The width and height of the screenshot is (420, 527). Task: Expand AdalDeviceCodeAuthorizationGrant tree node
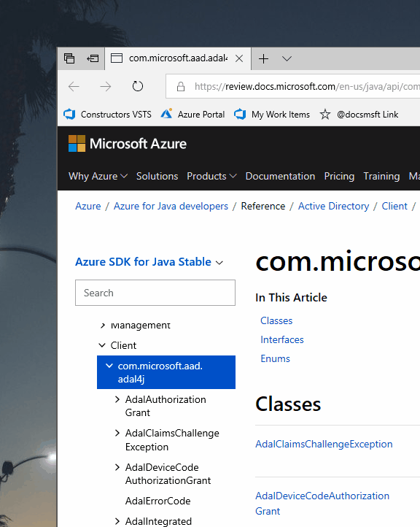tap(117, 467)
